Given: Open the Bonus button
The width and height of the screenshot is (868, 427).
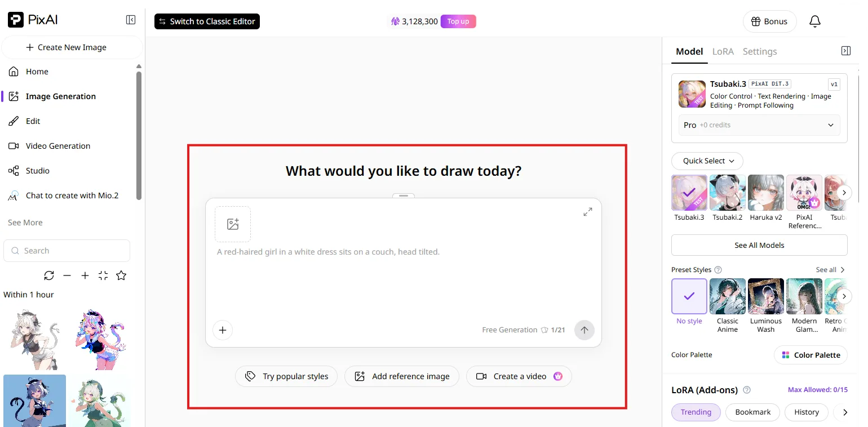Looking at the screenshot, I should pyautogui.click(x=769, y=21).
